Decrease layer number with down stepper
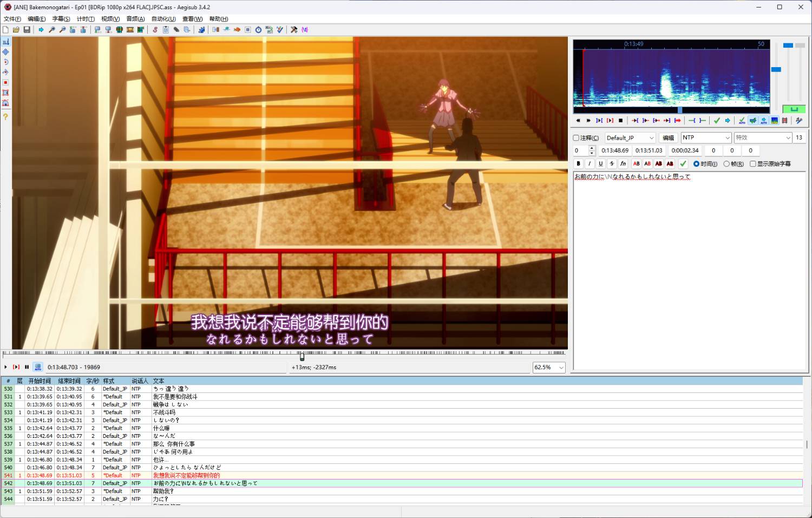The height and width of the screenshot is (518, 812). tap(592, 153)
